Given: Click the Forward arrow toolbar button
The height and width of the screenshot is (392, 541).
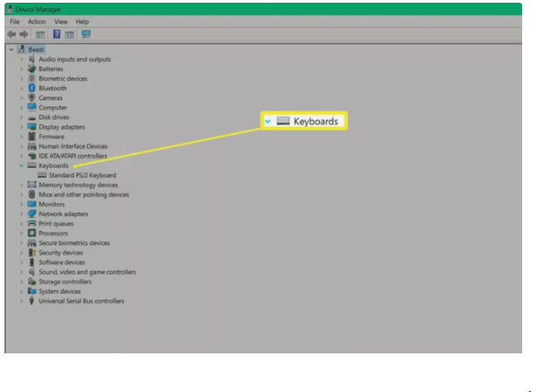Looking at the screenshot, I should pyautogui.click(x=23, y=34).
